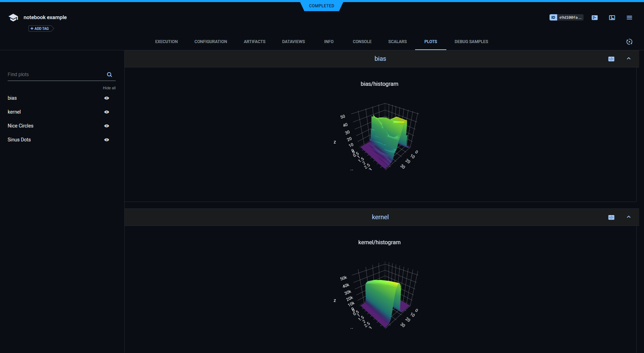The height and width of the screenshot is (353, 644).
Task: Click the full-screen details view icon
Action: click(x=612, y=18)
